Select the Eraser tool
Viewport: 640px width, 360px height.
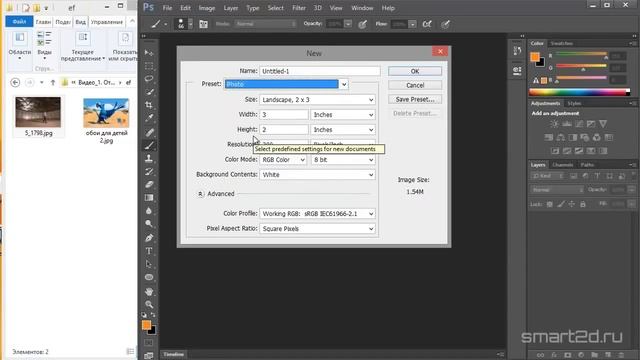click(x=149, y=184)
